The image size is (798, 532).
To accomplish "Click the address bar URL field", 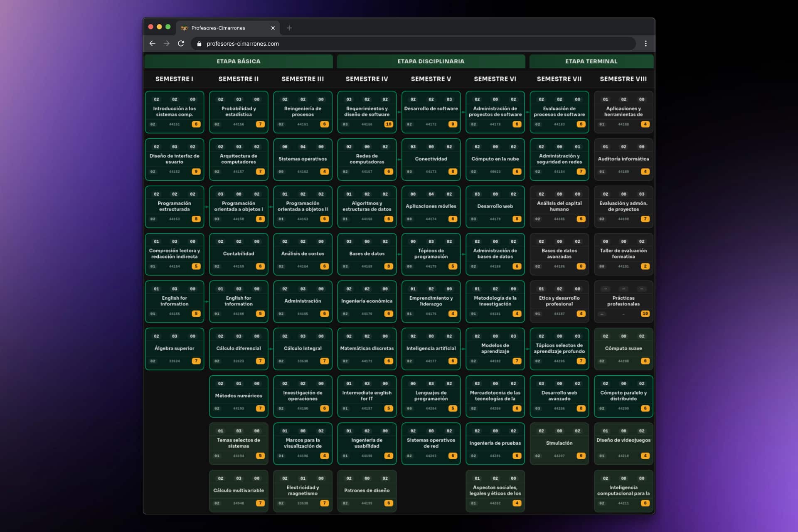I will pos(413,44).
